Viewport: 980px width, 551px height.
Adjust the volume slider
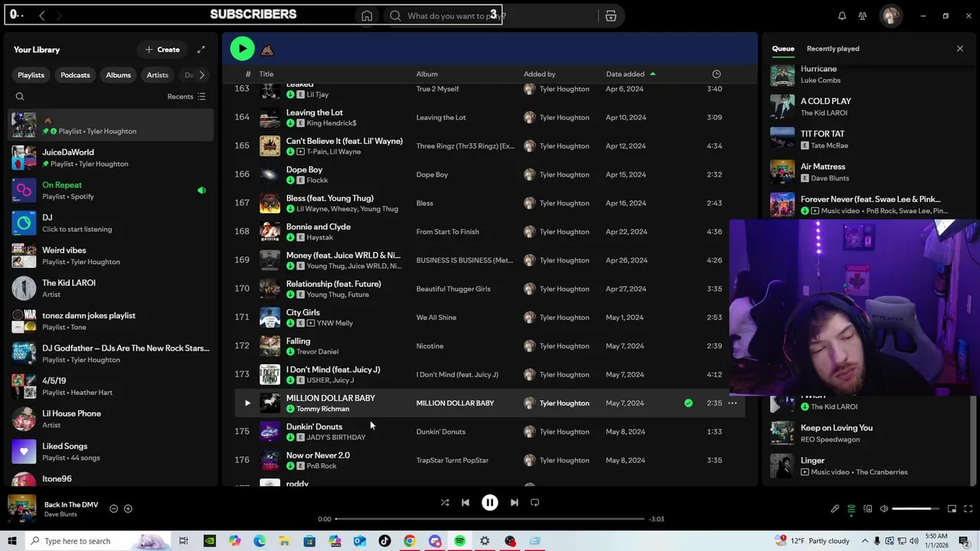tap(916, 509)
